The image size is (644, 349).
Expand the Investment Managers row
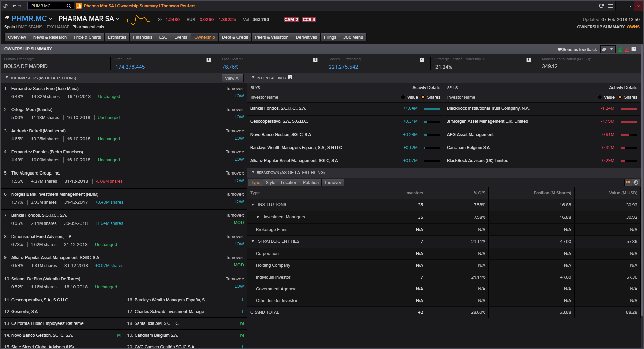click(258, 217)
